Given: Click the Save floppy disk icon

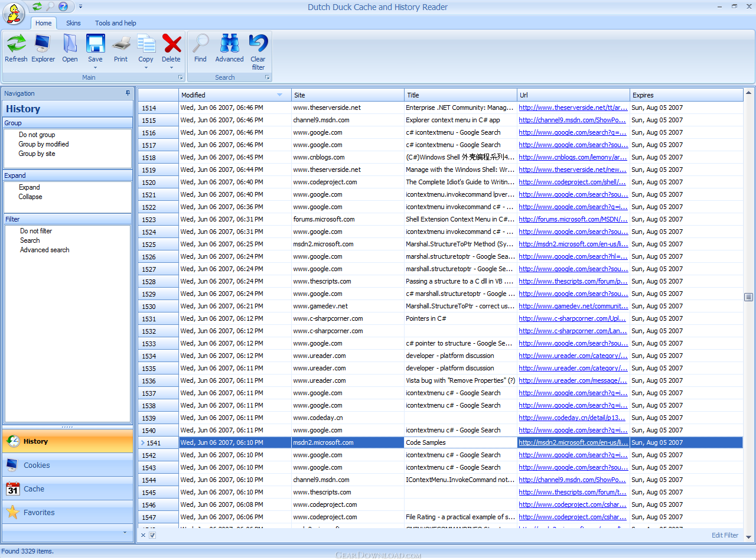Looking at the screenshot, I should coord(95,44).
